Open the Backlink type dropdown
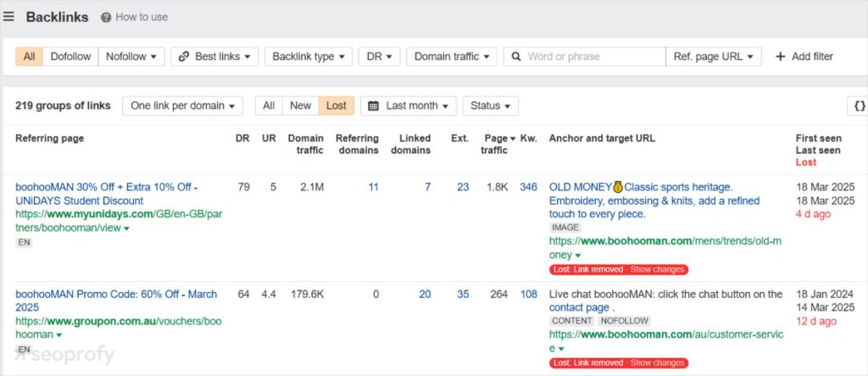This screenshot has width=868, height=376. click(309, 57)
